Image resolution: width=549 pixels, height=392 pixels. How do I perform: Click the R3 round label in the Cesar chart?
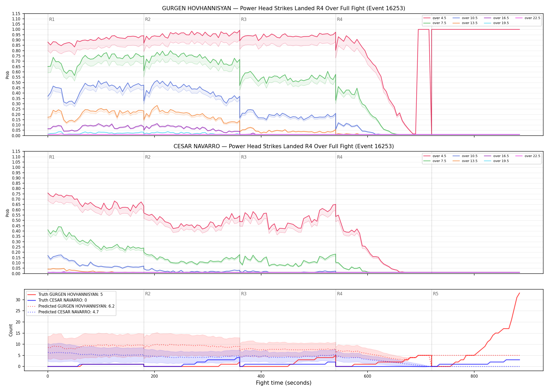[x=244, y=157]
